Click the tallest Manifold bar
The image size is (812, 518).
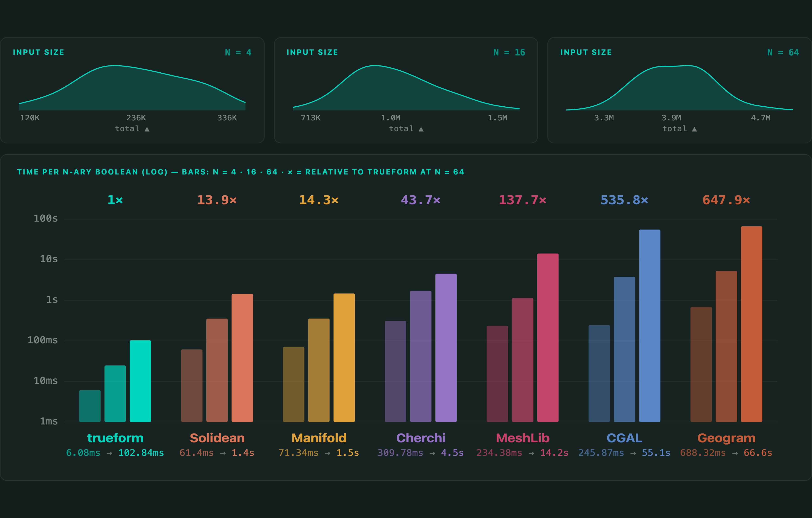point(344,358)
